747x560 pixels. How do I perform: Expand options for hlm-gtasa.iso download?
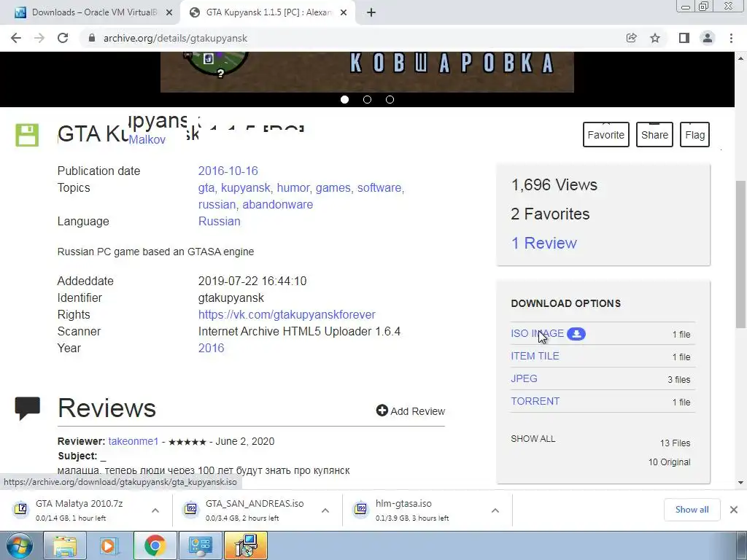click(x=495, y=510)
